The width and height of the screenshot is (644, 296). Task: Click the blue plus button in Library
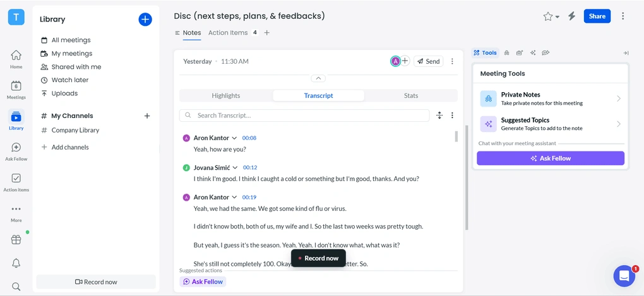coord(145,20)
